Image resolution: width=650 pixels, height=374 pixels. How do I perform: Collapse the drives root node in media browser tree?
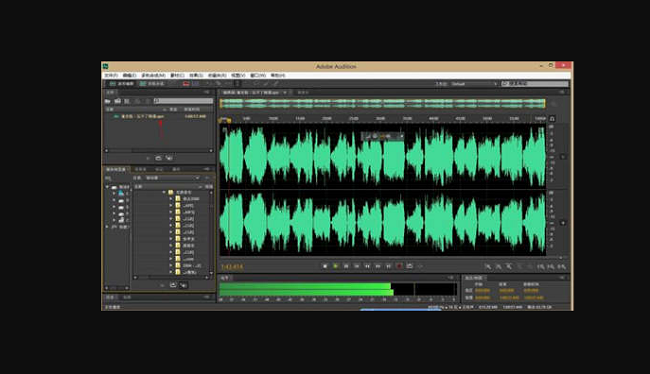107,187
